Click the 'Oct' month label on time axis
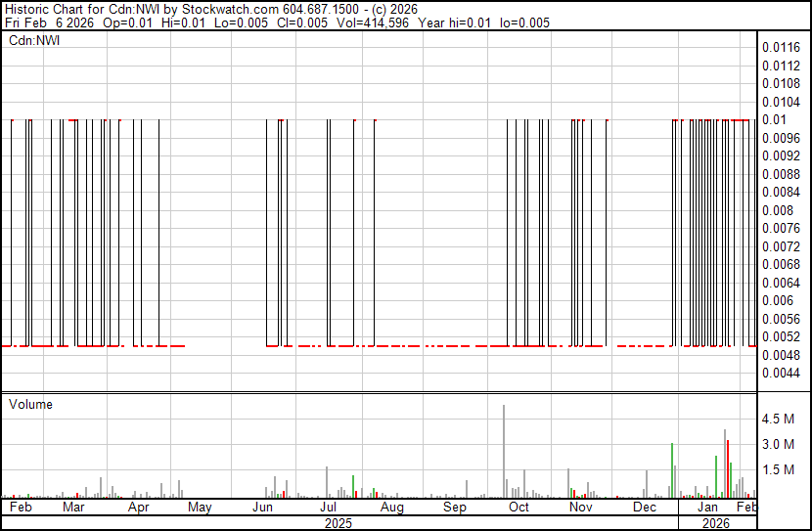 point(519,507)
